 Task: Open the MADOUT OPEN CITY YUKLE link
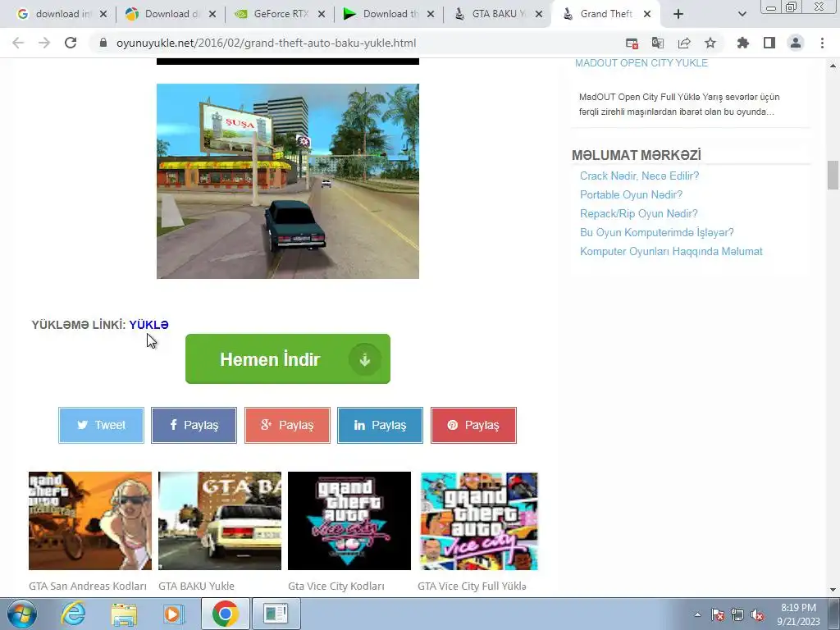(x=641, y=63)
